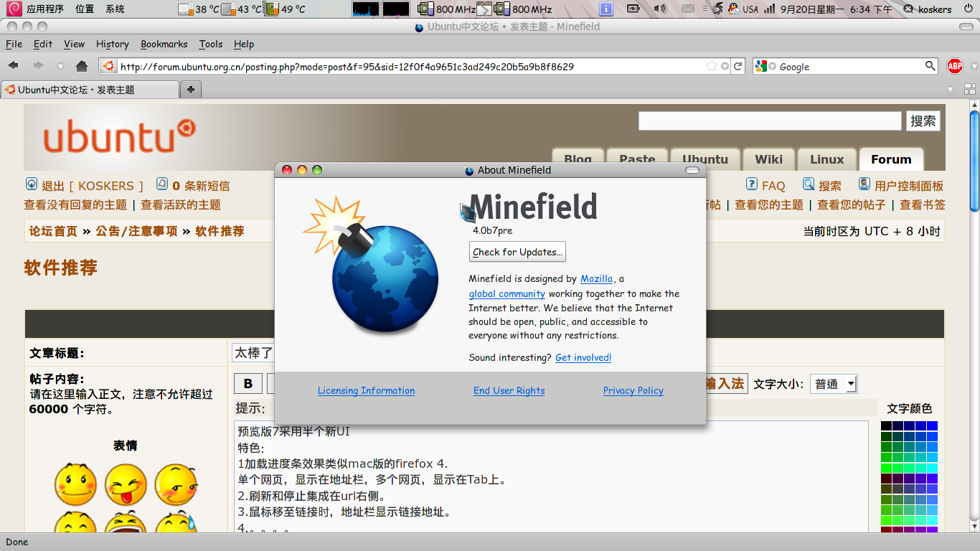Image resolution: width=980 pixels, height=551 pixels.
Task: Open the Edit menu
Action: (x=43, y=44)
